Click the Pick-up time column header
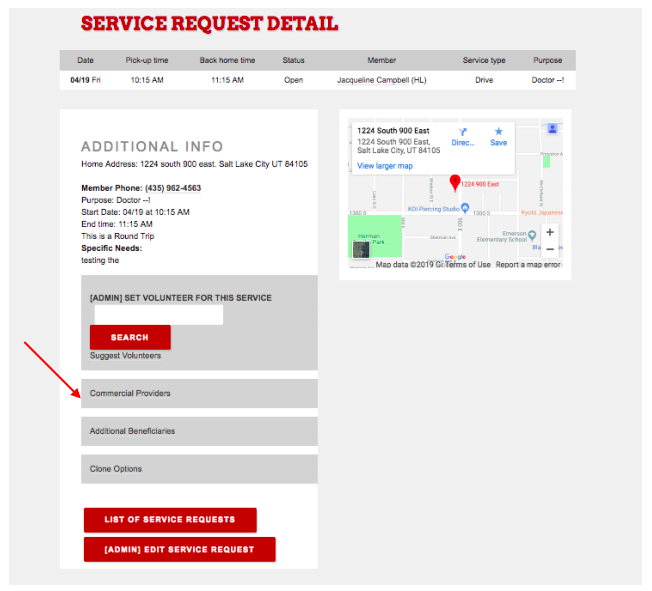Image resolution: width=652 pixels, height=591 pixels. click(x=147, y=60)
